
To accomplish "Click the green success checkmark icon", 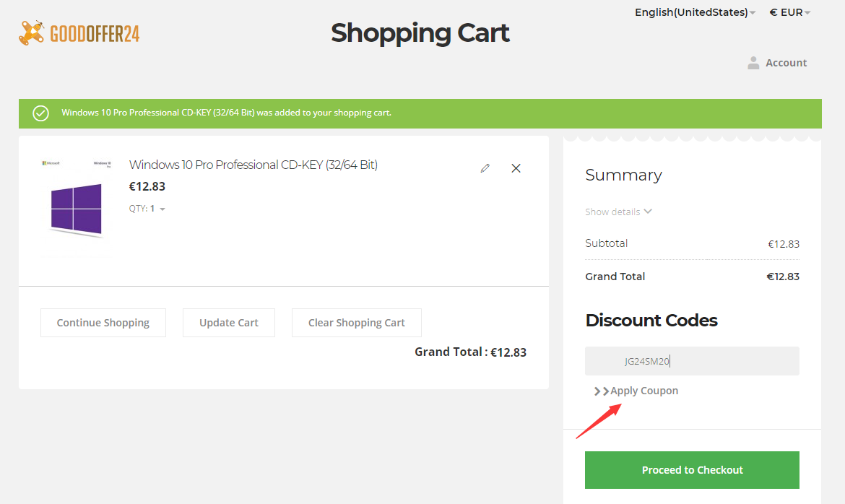I will coord(41,113).
